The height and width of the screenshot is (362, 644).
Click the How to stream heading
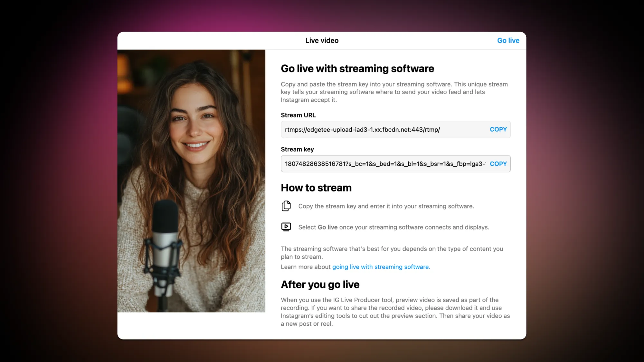[x=316, y=188]
